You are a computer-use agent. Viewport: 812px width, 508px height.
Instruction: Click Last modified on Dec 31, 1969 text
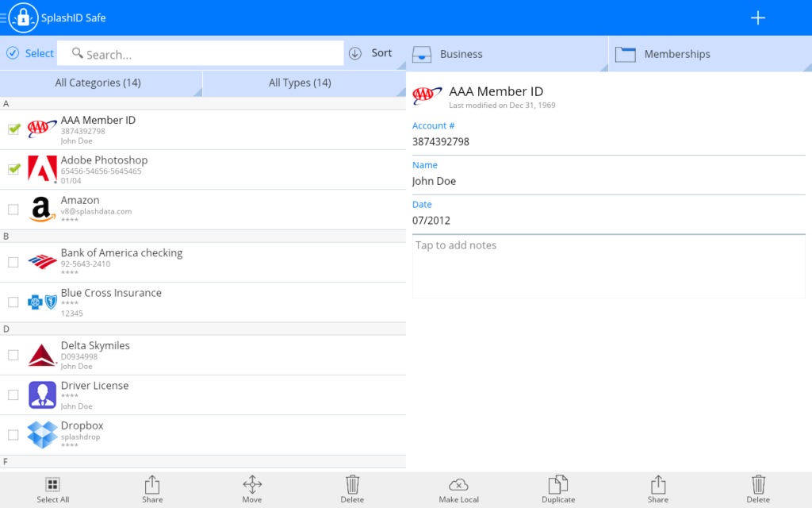502,106
